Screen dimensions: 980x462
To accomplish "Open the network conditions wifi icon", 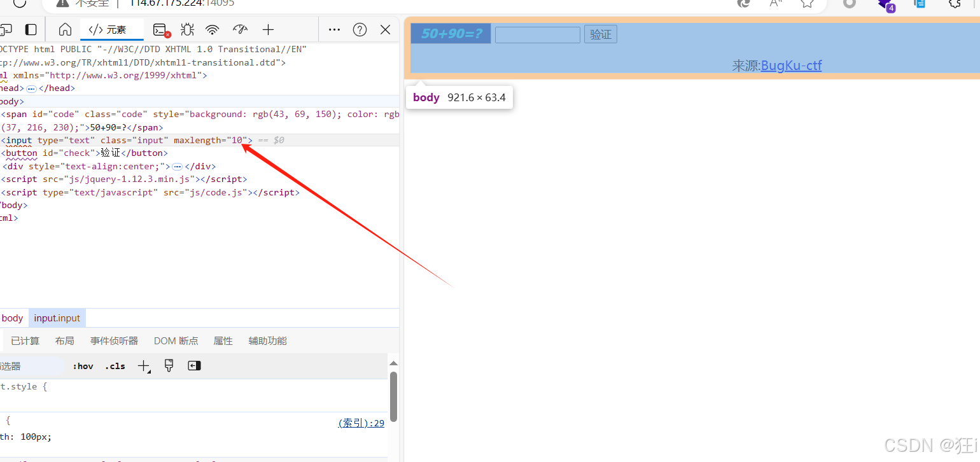I will coord(212,29).
